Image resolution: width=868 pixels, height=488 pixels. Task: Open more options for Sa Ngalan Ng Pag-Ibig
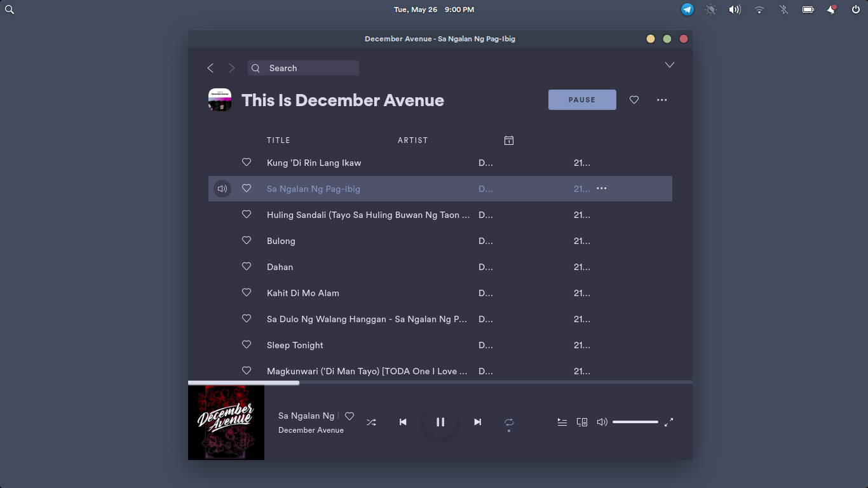(x=602, y=189)
